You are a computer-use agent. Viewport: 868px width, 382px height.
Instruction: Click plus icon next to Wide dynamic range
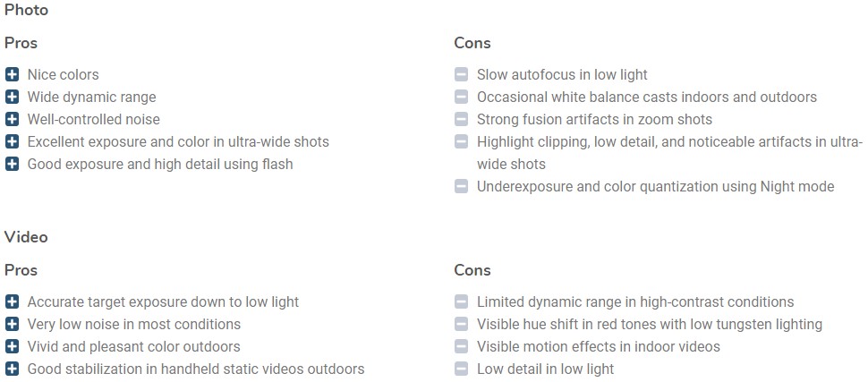pyautogui.click(x=12, y=97)
